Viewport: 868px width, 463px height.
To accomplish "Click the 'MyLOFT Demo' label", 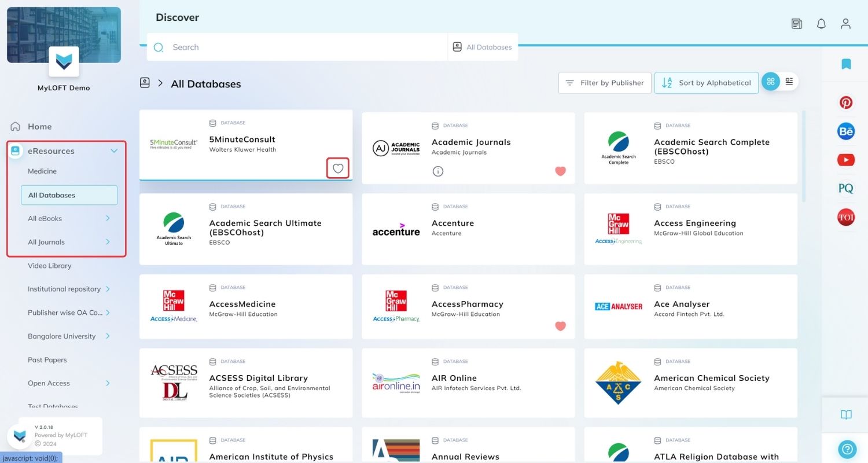I will (x=64, y=88).
